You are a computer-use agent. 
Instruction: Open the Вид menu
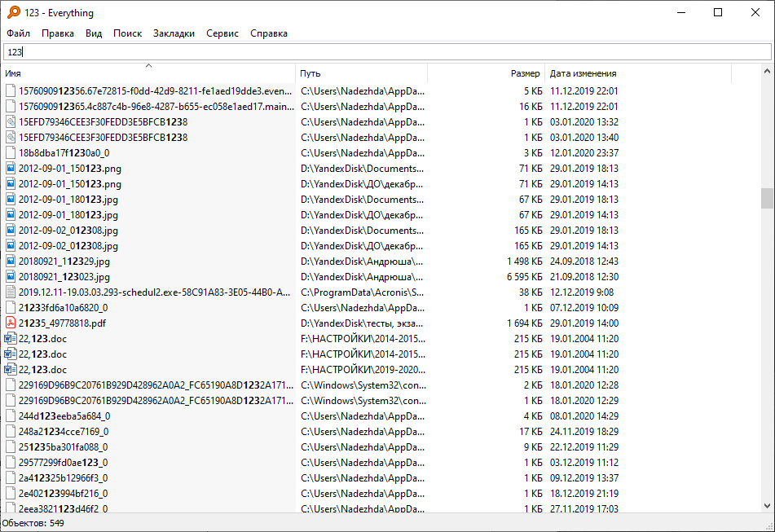point(94,33)
